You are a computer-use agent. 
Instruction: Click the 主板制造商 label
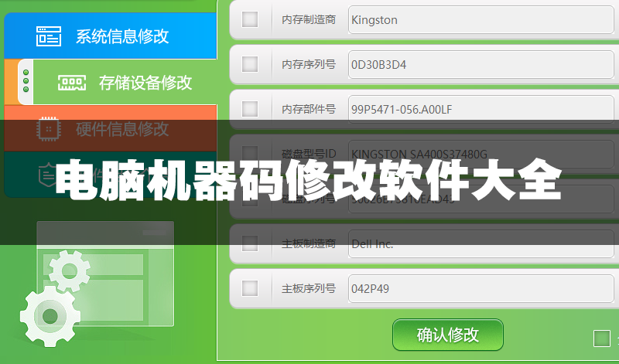[308, 243]
